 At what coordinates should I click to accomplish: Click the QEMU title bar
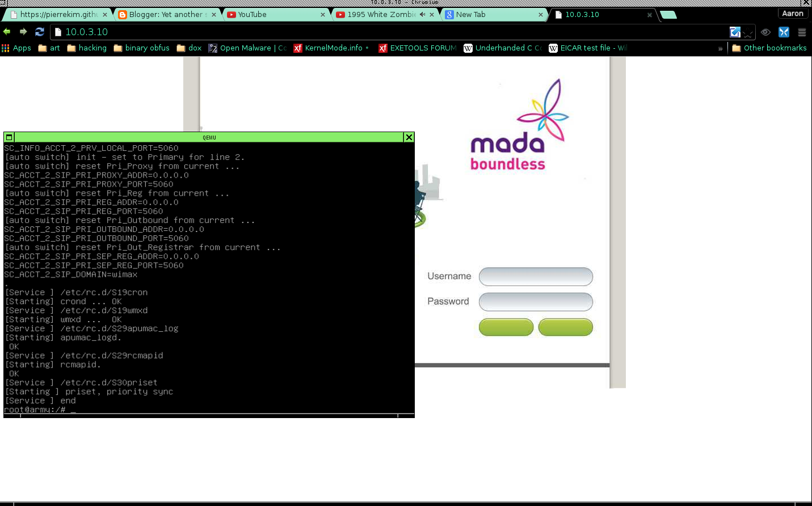coord(209,137)
